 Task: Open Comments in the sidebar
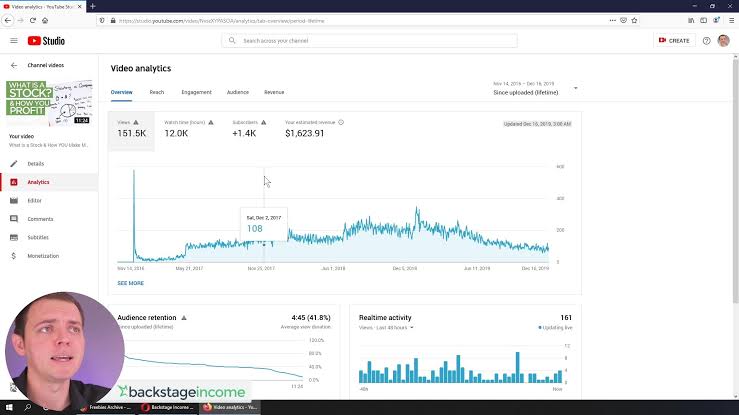click(x=49, y=219)
